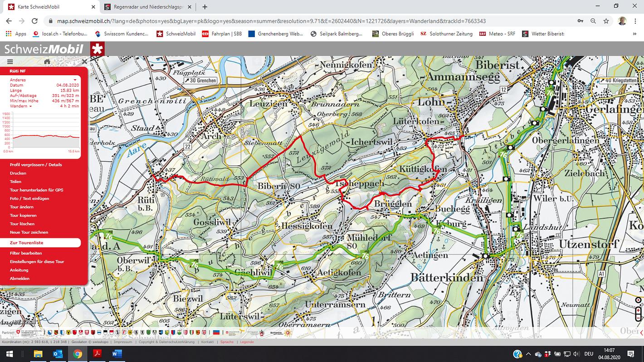Show more bookmarks via the chevron overflow
644x362 pixels.
[634, 34]
